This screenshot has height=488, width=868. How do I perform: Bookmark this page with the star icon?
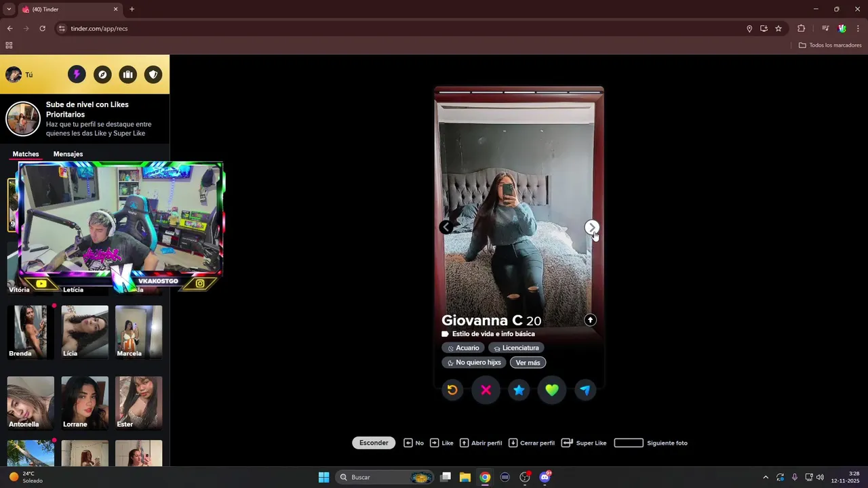pos(778,28)
